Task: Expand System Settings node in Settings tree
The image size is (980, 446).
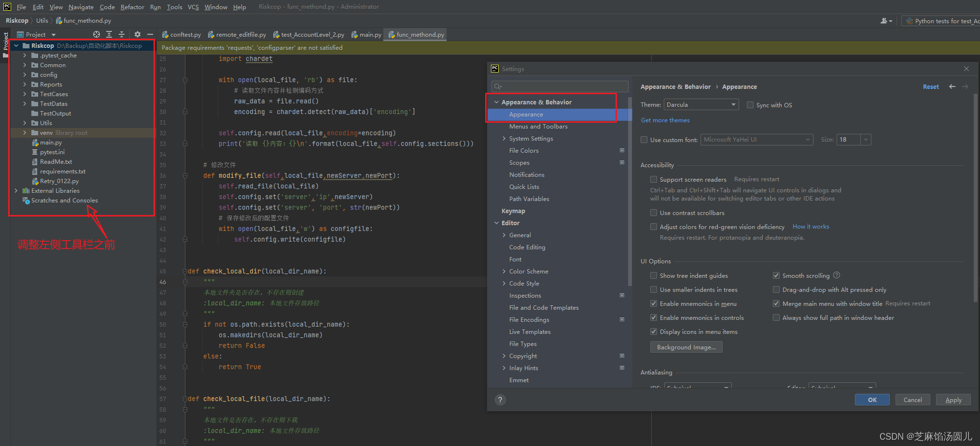Action: [x=504, y=139]
